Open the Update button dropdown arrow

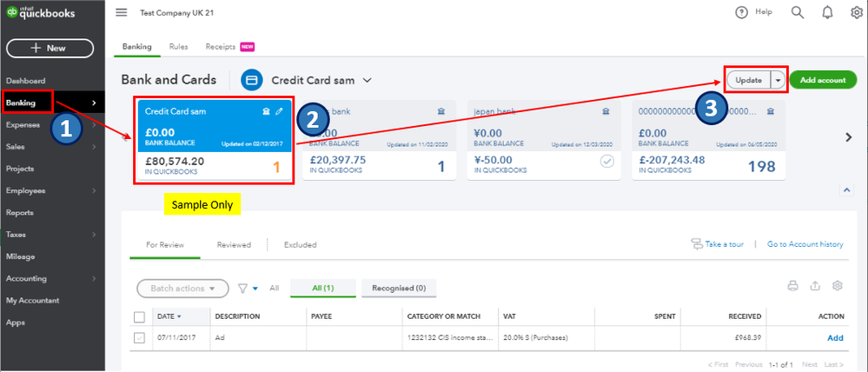coord(779,80)
